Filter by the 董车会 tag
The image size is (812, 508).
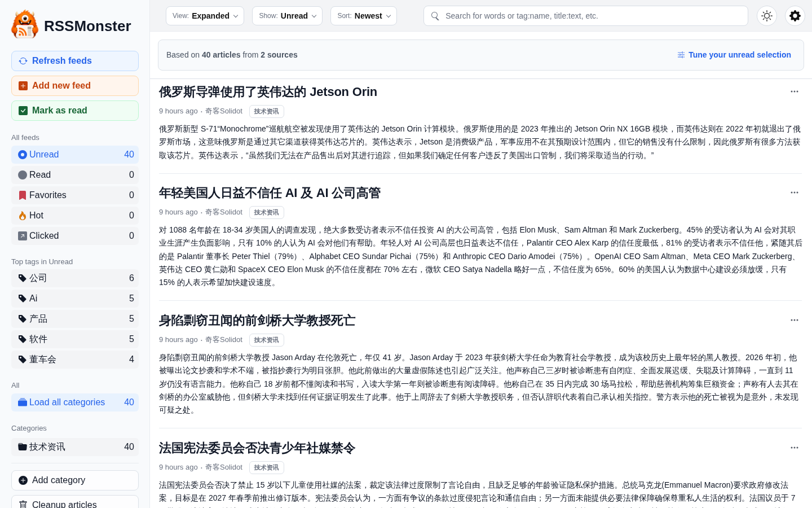coord(75,360)
